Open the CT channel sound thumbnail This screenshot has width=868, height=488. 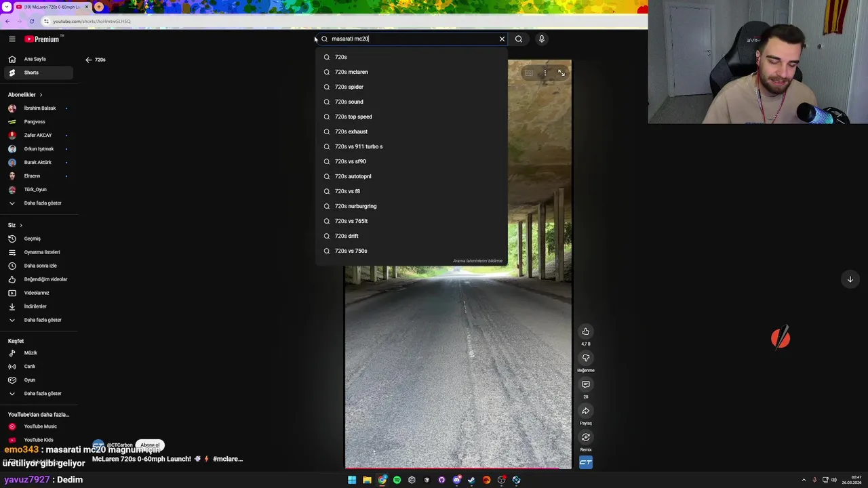(586, 462)
